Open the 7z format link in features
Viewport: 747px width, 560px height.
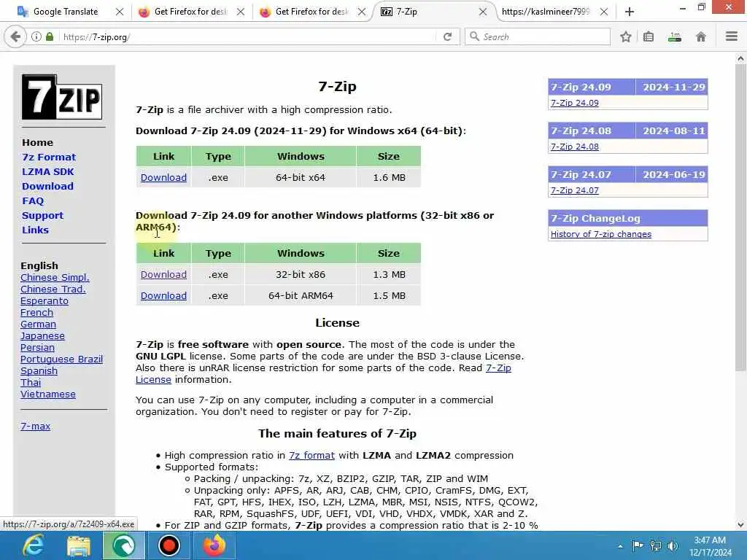point(311,456)
